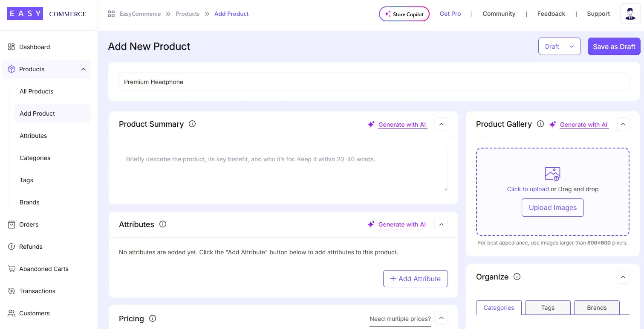Screen dimensions: 644x329
Task: Open the Feedback link
Action: point(551,14)
